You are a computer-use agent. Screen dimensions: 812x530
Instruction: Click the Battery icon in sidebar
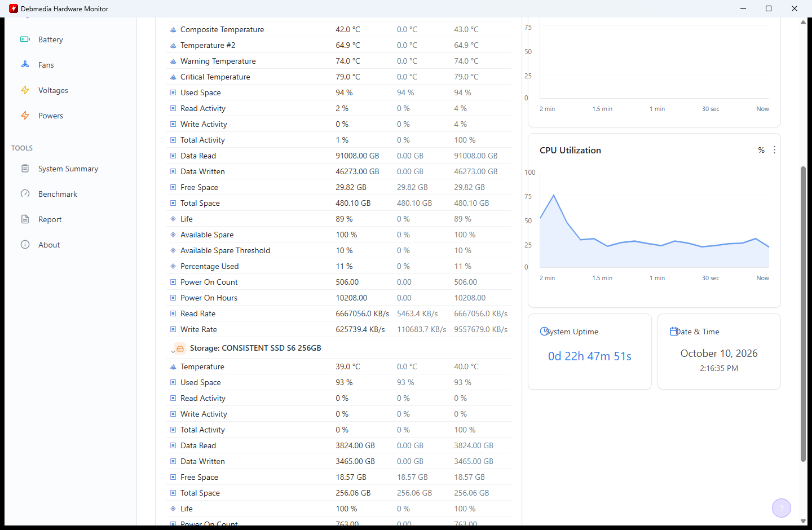click(25, 39)
